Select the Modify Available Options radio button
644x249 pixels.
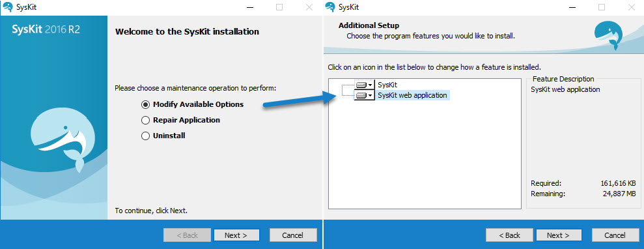[145, 104]
